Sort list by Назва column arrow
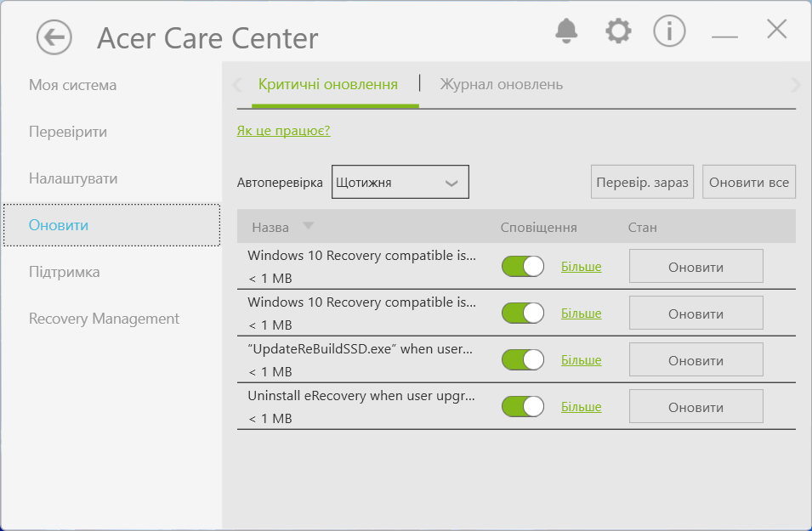 [x=308, y=226]
